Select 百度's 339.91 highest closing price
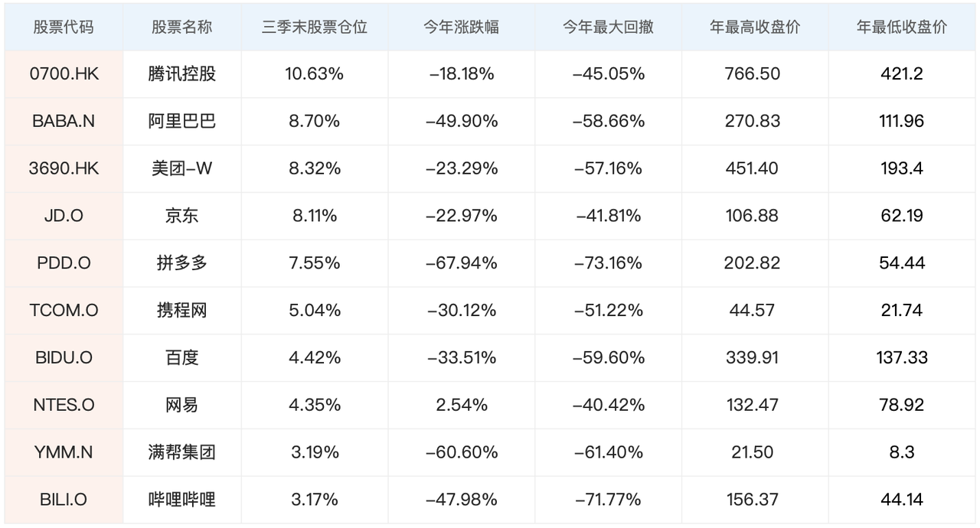 tap(753, 357)
